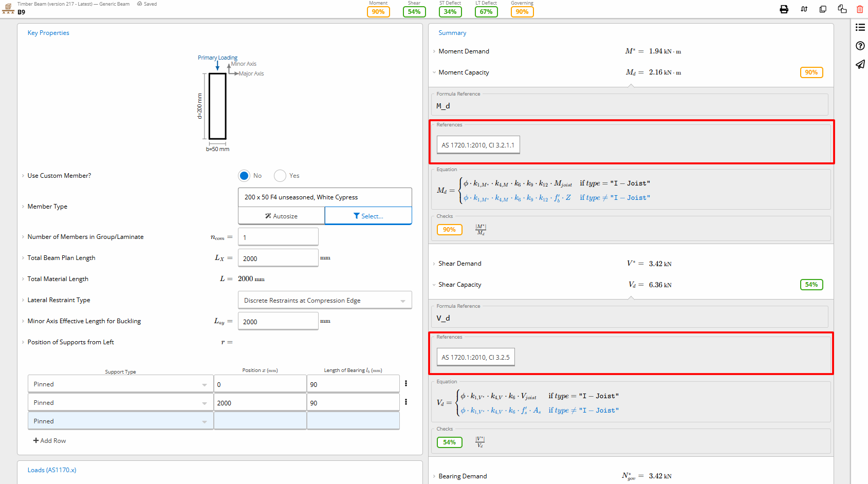Open reference AS 1720.1:2010, Cl 3.2.1.1
868x484 pixels.
(478, 145)
